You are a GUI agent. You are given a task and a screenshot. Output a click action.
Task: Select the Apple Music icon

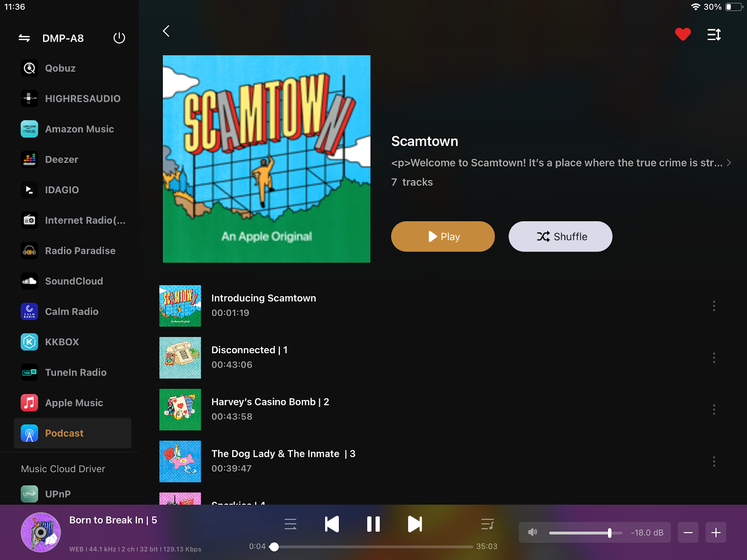click(29, 403)
